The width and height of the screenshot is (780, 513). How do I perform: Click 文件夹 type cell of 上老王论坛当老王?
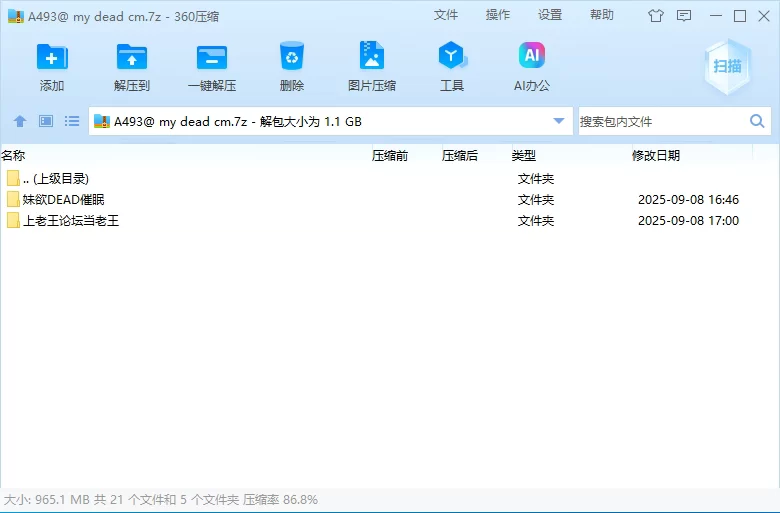(536, 220)
